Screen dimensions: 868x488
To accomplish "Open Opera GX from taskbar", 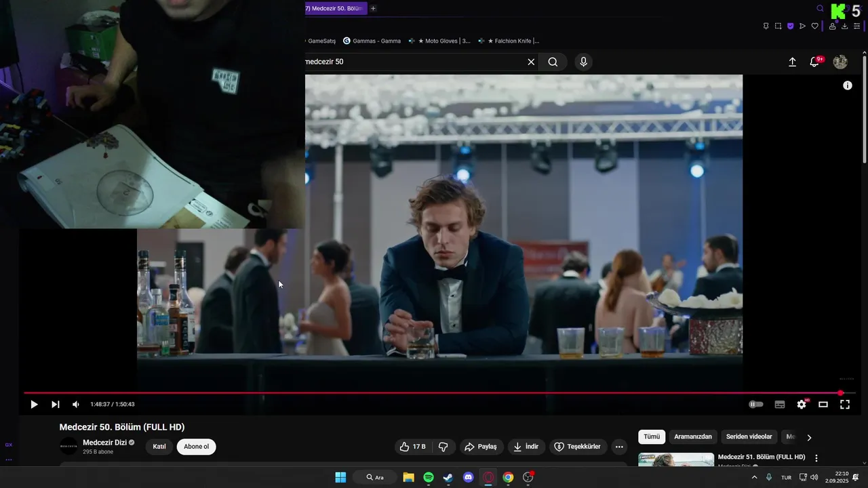I will 488,477.
